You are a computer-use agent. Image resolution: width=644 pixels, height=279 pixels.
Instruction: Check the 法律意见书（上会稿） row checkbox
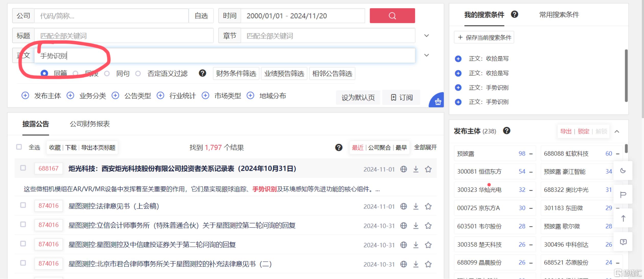23,205
